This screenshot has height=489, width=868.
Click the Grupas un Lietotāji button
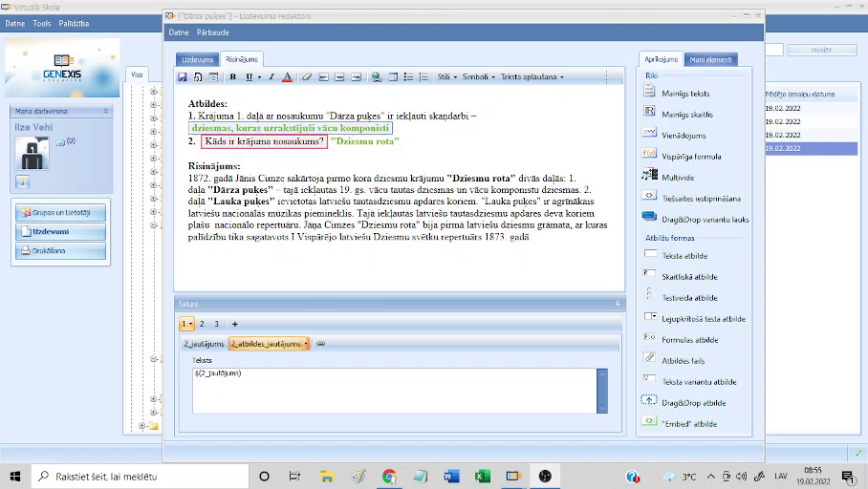(x=61, y=211)
